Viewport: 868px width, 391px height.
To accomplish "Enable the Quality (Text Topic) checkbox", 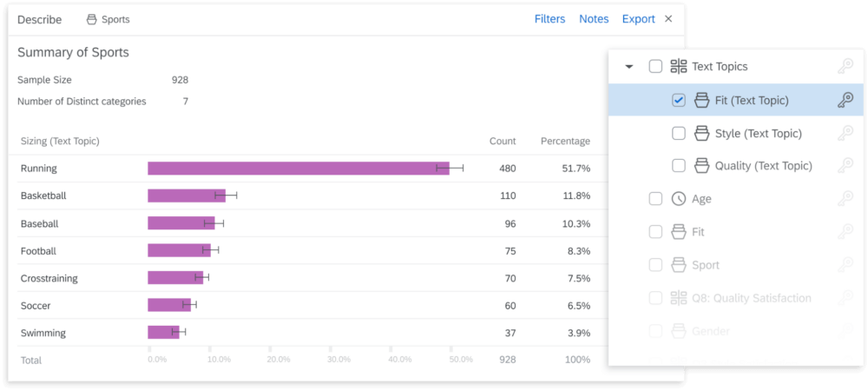I will coord(679,166).
